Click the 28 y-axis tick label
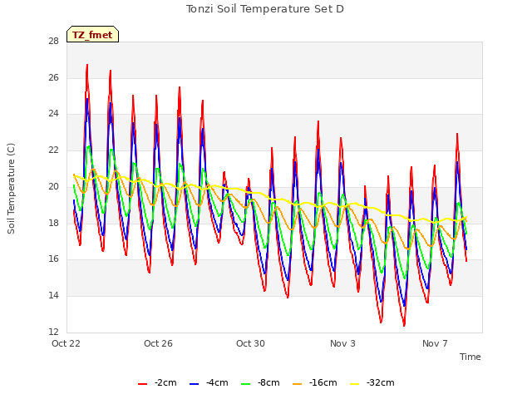532x399 pixels. [53, 42]
